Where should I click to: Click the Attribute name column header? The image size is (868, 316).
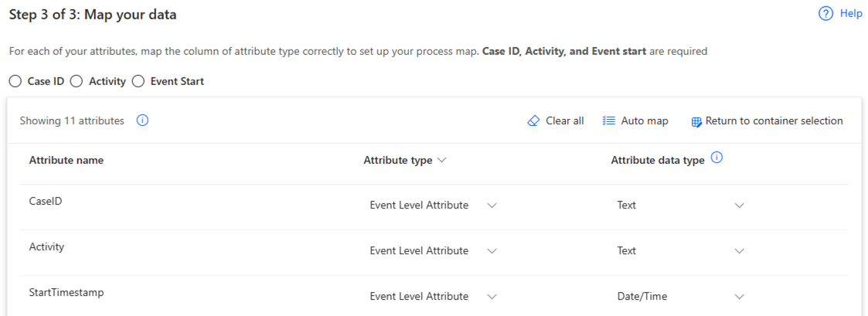coord(66,160)
